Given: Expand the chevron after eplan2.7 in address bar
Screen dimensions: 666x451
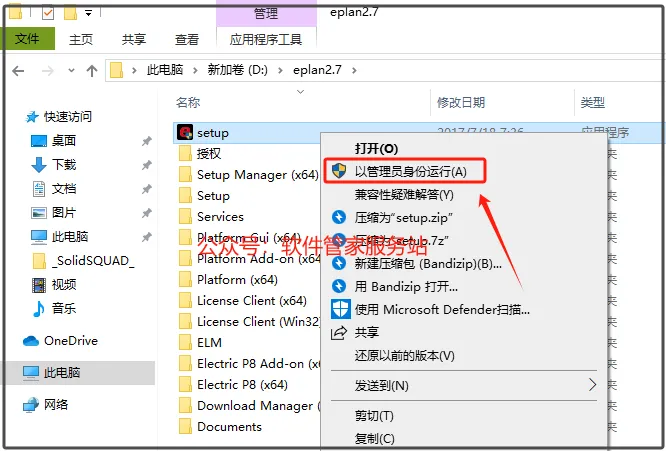Looking at the screenshot, I should coord(354,70).
